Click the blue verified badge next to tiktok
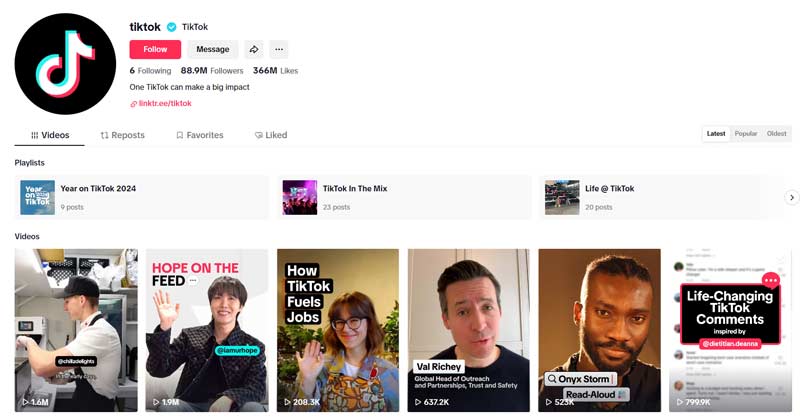The image size is (800, 420). pyautogui.click(x=172, y=27)
